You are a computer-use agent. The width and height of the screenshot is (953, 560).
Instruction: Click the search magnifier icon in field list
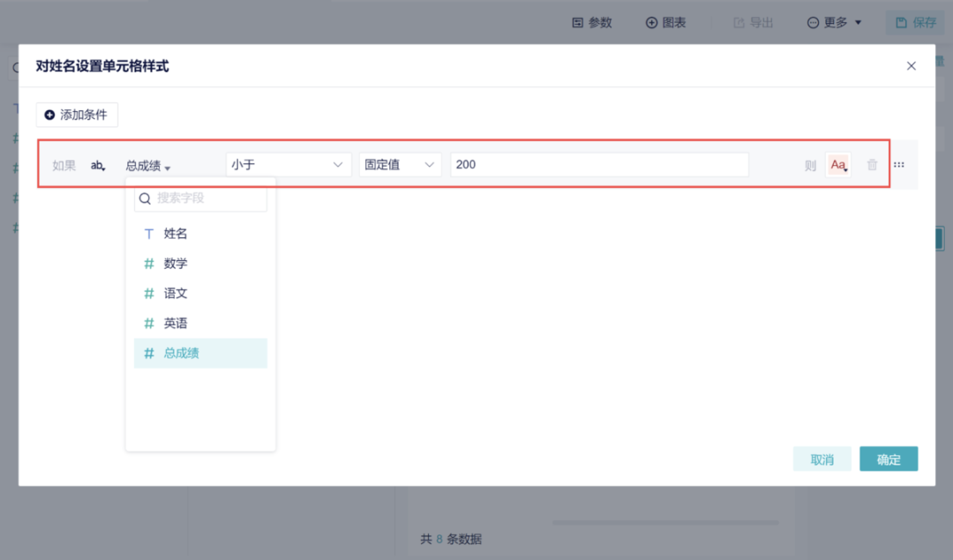pos(146,198)
